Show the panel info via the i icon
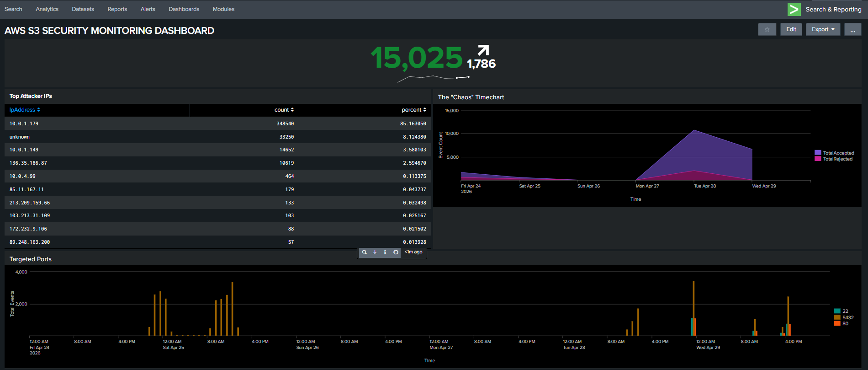The height and width of the screenshot is (370, 868). pyautogui.click(x=385, y=252)
